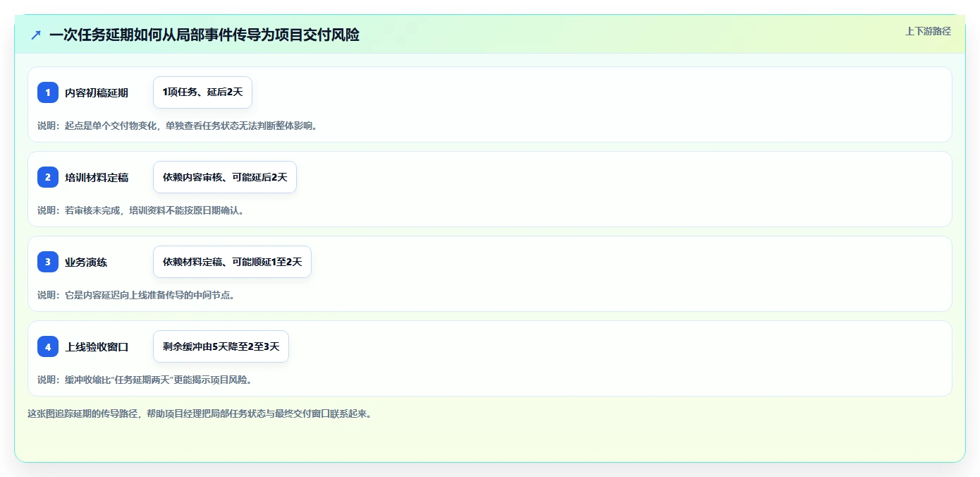The width and height of the screenshot is (980, 477).
Task: Click the 依赖材料定稿、可能顺延1至2天 chip
Action: click(x=232, y=262)
